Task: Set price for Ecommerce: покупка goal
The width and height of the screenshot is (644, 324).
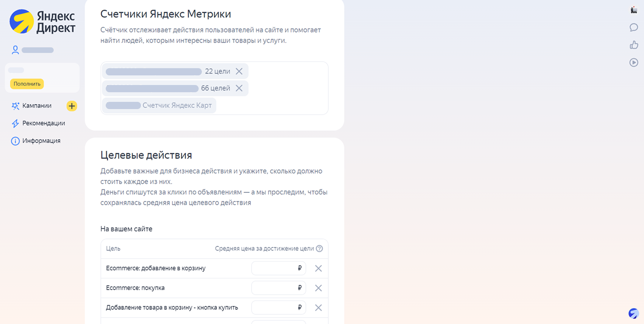Action: click(x=278, y=288)
